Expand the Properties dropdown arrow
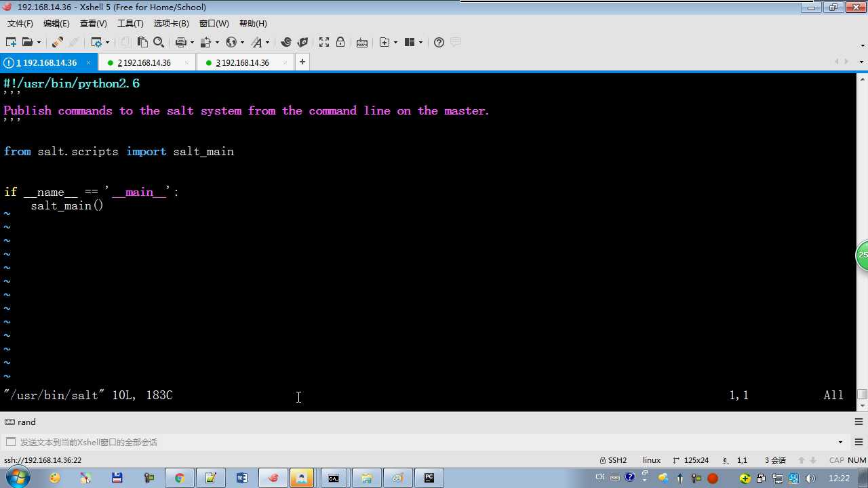Image resolution: width=868 pixels, height=488 pixels. [x=107, y=42]
